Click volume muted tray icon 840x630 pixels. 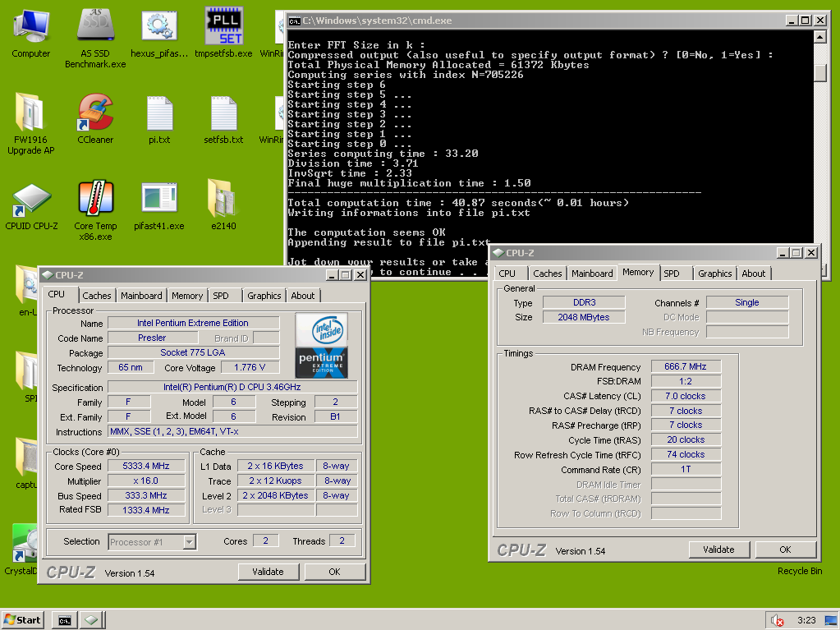777,620
